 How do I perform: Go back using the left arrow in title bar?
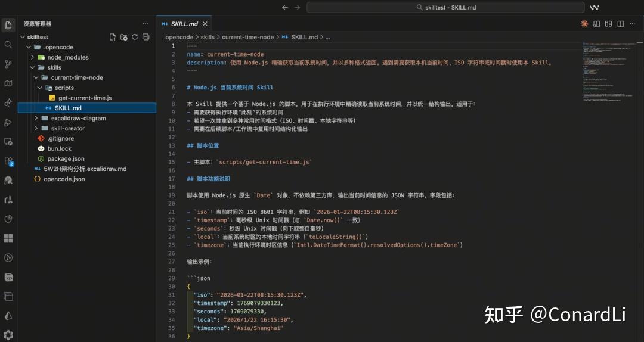coord(285,7)
